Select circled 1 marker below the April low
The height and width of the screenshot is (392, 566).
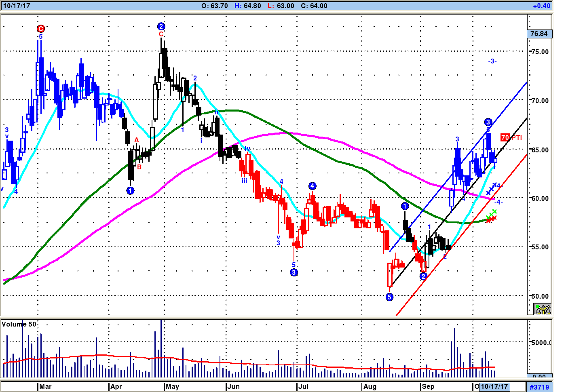pos(130,191)
